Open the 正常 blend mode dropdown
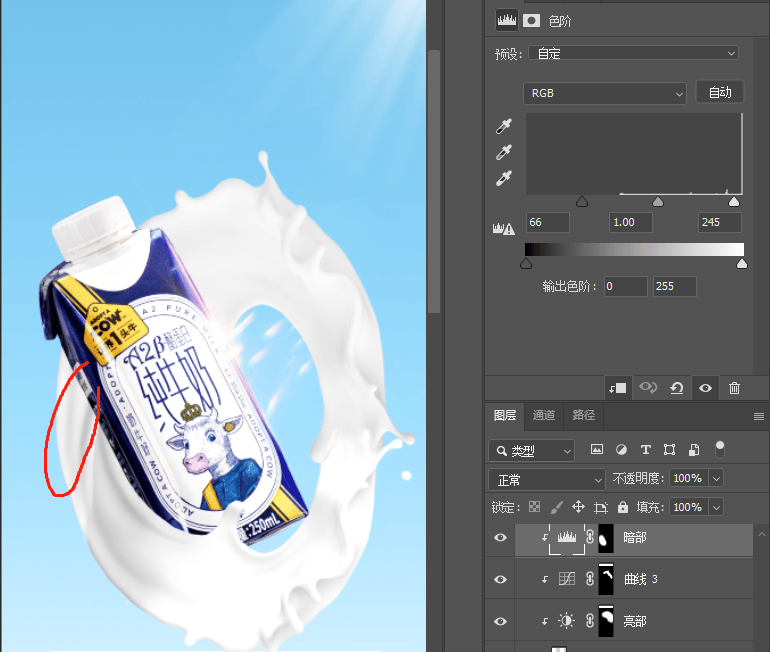Image resolution: width=770 pixels, height=652 pixels. pyautogui.click(x=547, y=480)
